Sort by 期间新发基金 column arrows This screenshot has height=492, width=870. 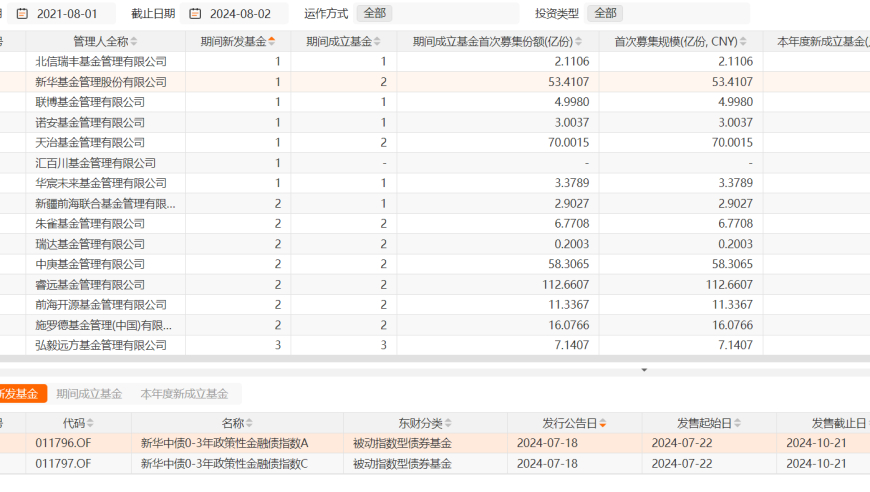click(x=271, y=42)
